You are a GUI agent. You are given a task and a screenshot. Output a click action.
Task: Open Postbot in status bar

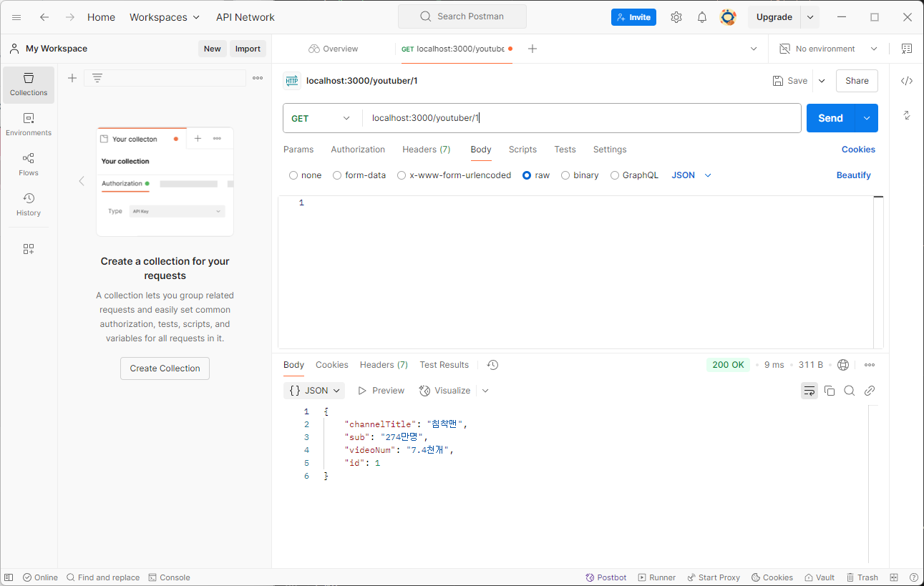[606, 577]
